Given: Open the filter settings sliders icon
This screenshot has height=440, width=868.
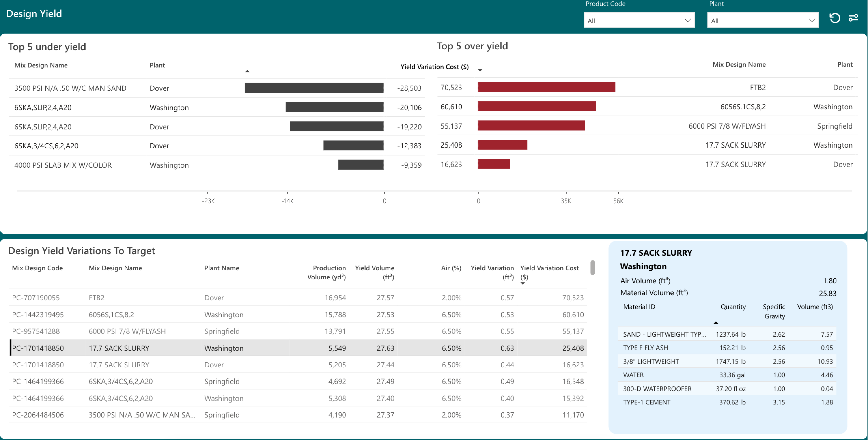Looking at the screenshot, I should click(853, 18).
